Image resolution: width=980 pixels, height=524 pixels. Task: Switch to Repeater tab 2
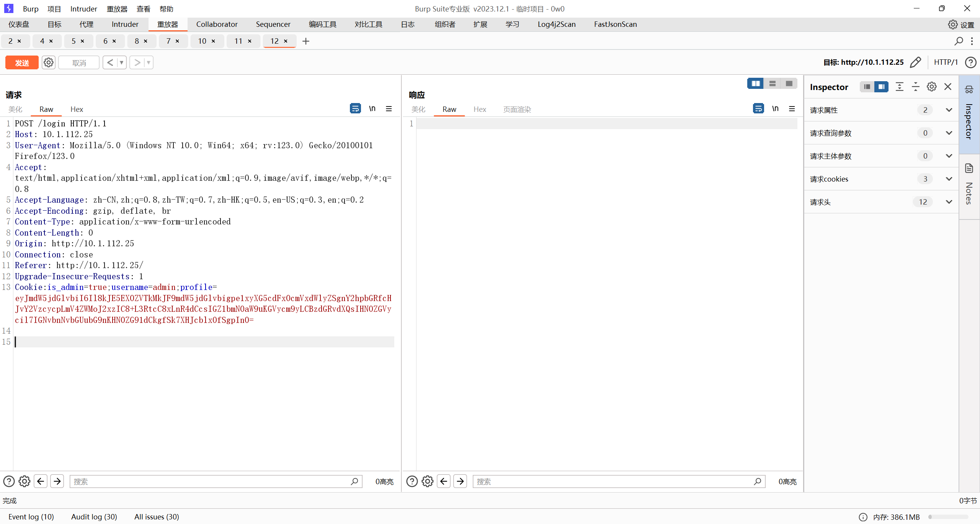10,41
